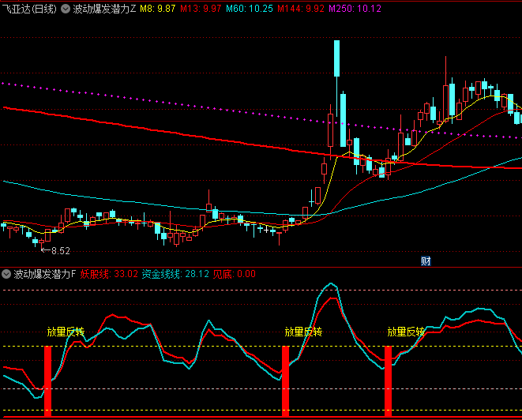This screenshot has width=522, height=420.
Task: Click the tallest cyan candlestick at the peak
Action: point(337,58)
